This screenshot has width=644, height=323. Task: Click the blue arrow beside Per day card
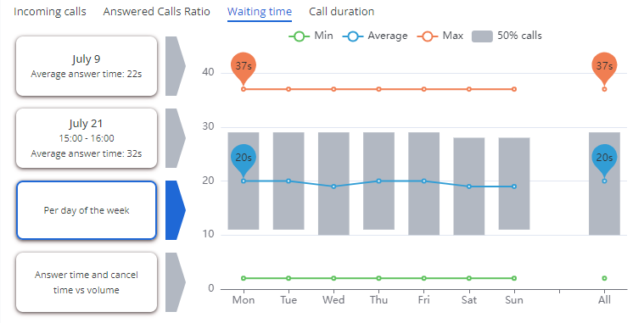coord(176,210)
